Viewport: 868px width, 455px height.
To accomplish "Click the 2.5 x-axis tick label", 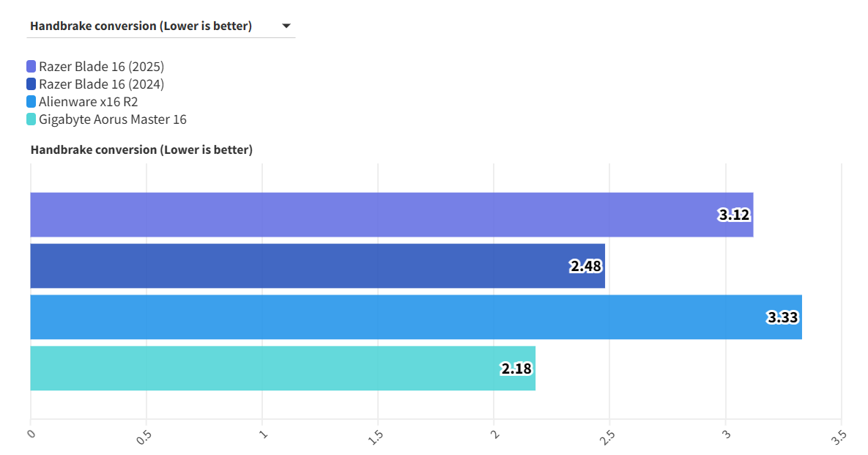I will 607,436.
